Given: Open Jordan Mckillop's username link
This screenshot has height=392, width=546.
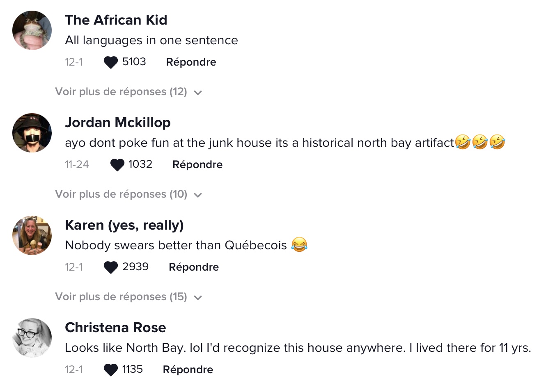Looking at the screenshot, I should point(118,122).
